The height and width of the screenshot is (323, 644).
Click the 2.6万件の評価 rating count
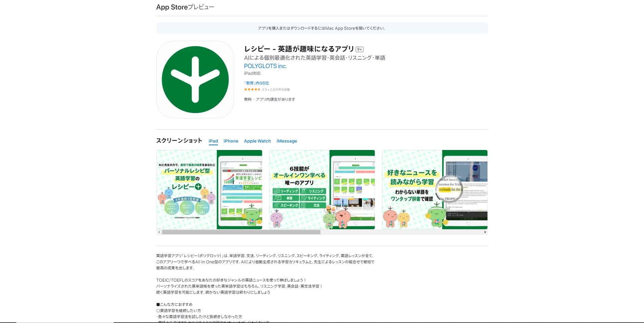click(280, 90)
